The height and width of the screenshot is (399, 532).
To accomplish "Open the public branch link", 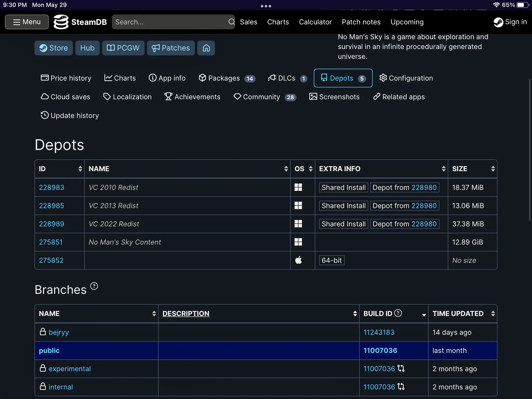I will coord(49,350).
